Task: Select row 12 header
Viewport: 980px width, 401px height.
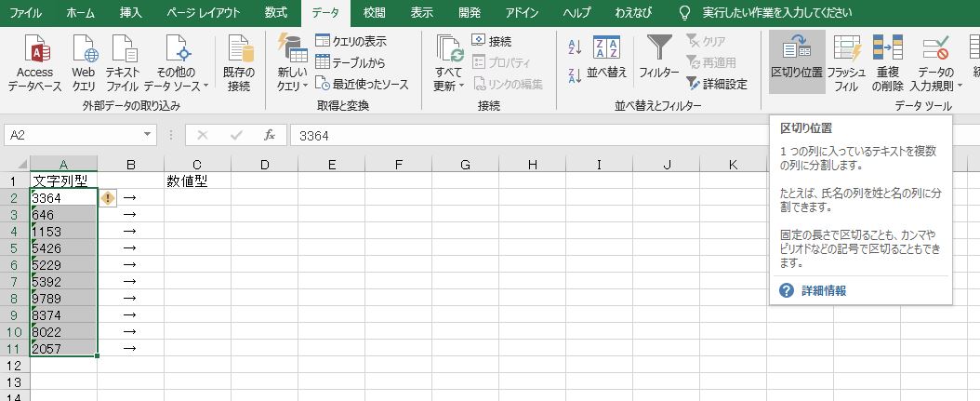Action: click(x=14, y=365)
